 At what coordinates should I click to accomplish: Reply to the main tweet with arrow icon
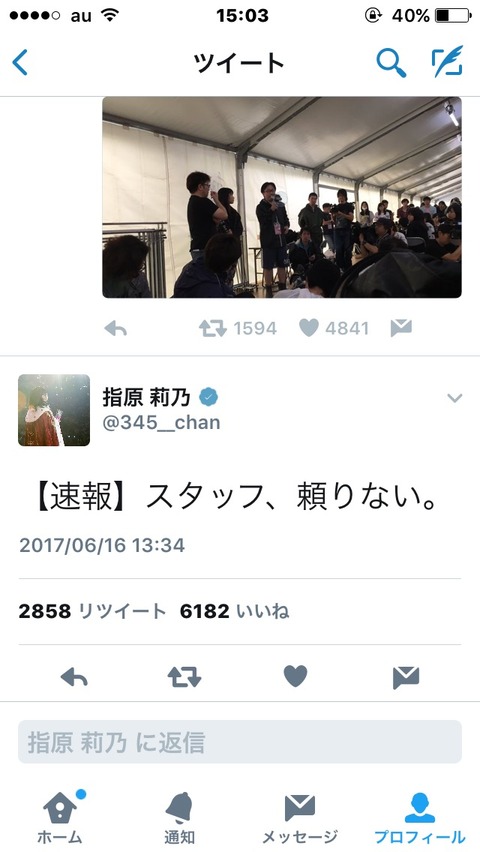tap(74, 677)
